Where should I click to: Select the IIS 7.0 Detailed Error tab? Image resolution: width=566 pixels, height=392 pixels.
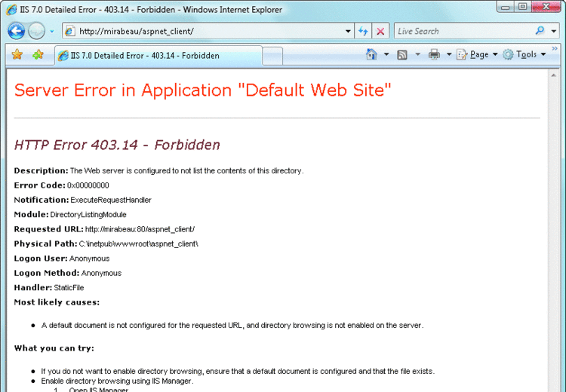[158, 56]
